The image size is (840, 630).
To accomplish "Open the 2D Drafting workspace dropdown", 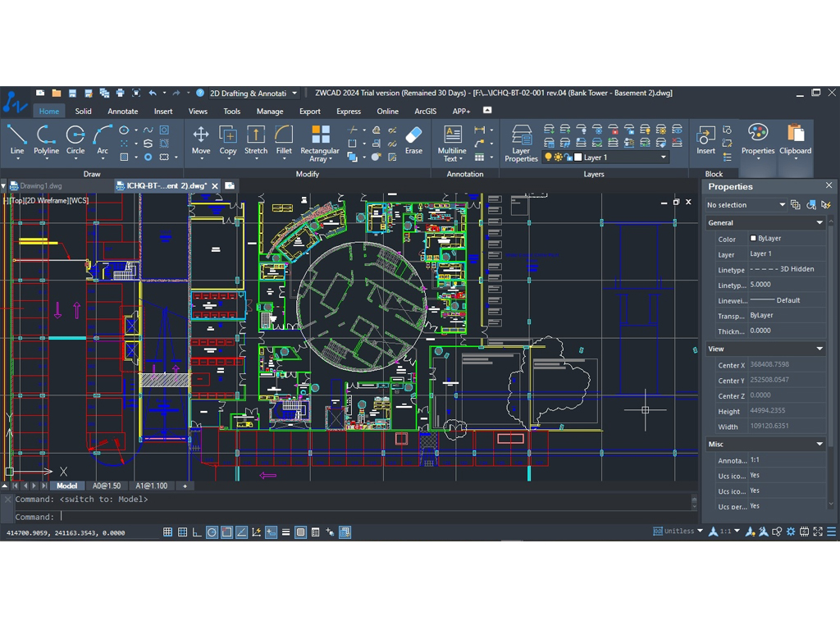I will (294, 94).
